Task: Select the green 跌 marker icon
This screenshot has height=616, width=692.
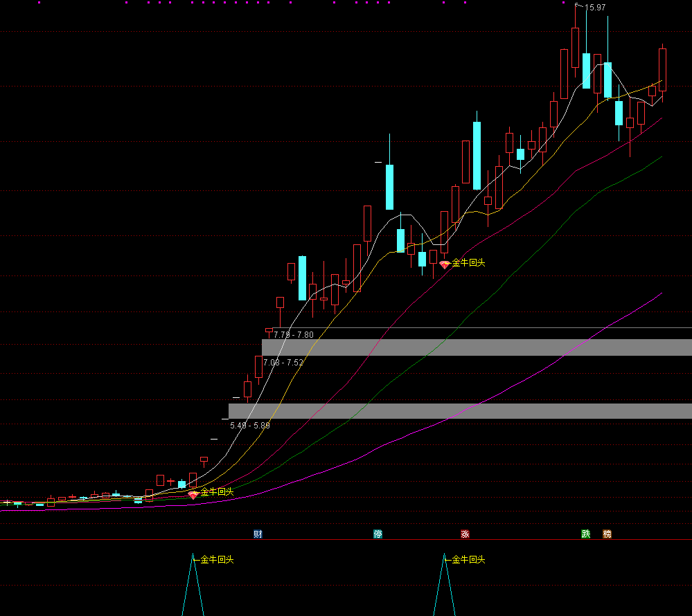Action: (586, 534)
